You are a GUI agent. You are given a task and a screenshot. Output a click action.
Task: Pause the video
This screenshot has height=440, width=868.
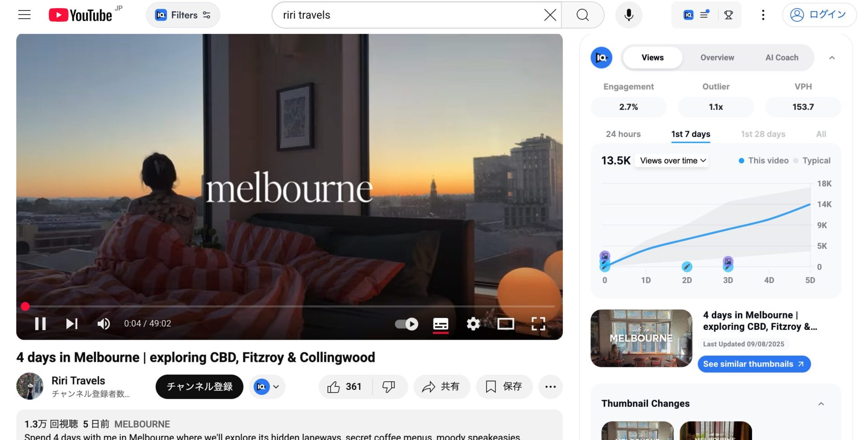(40, 323)
